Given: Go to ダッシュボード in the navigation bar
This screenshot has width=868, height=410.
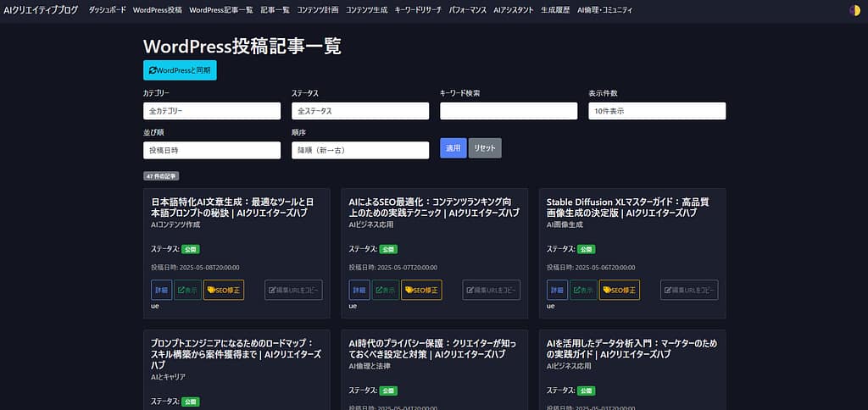Looking at the screenshot, I should (x=107, y=10).
